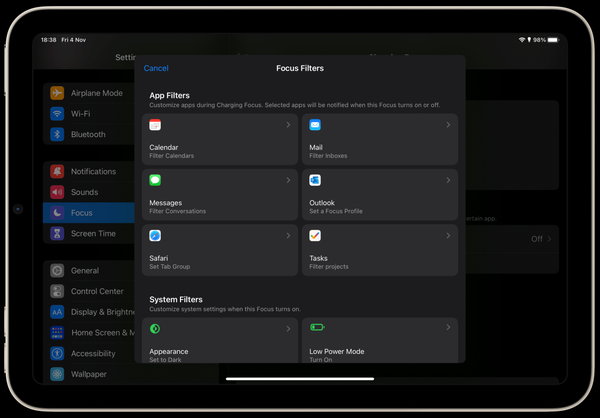
Task: Tap the 'System Filters' section heading
Action: click(176, 299)
